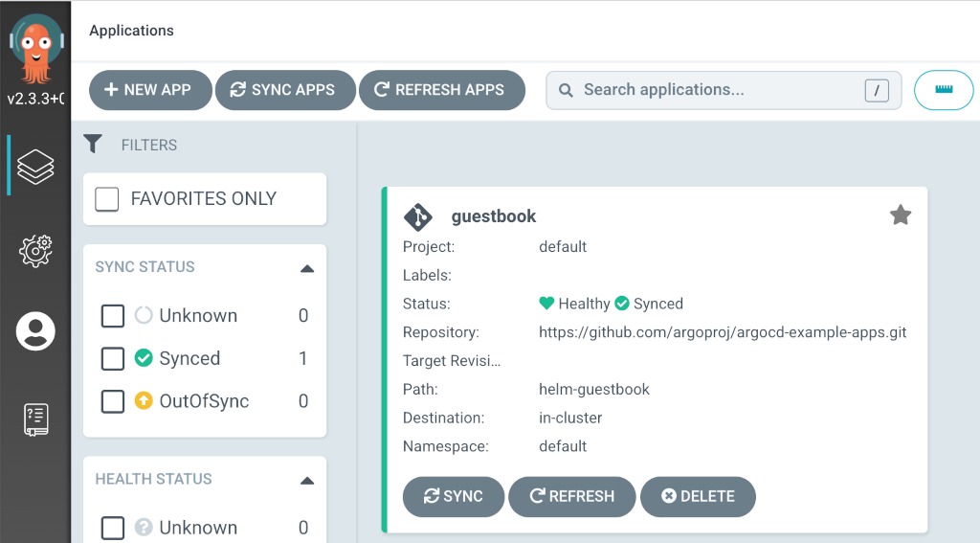Open the Applications layers icon in sidebar

[35, 167]
